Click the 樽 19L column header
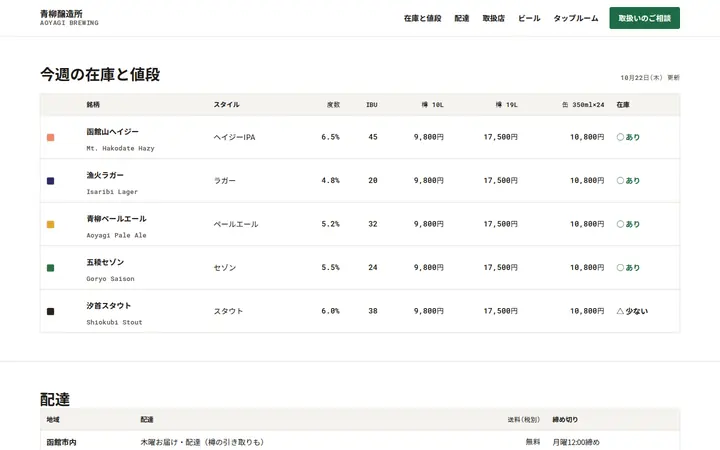 [x=506, y=105]
